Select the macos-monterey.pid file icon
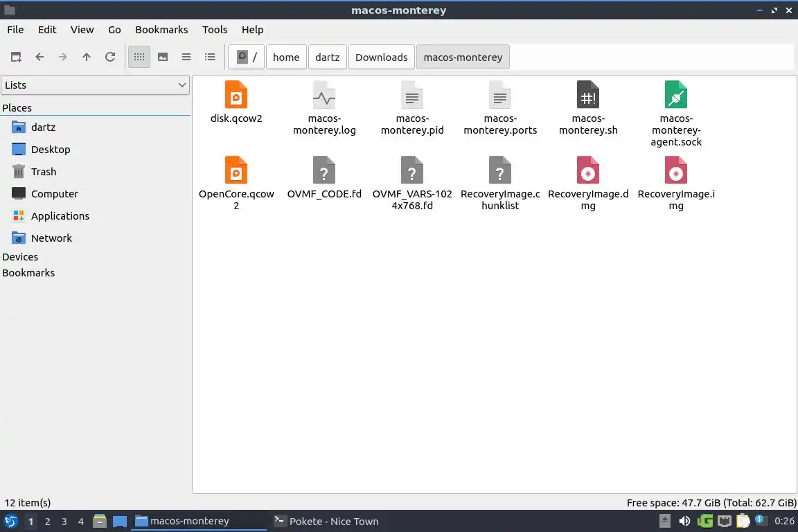 [x=412, y=95]
